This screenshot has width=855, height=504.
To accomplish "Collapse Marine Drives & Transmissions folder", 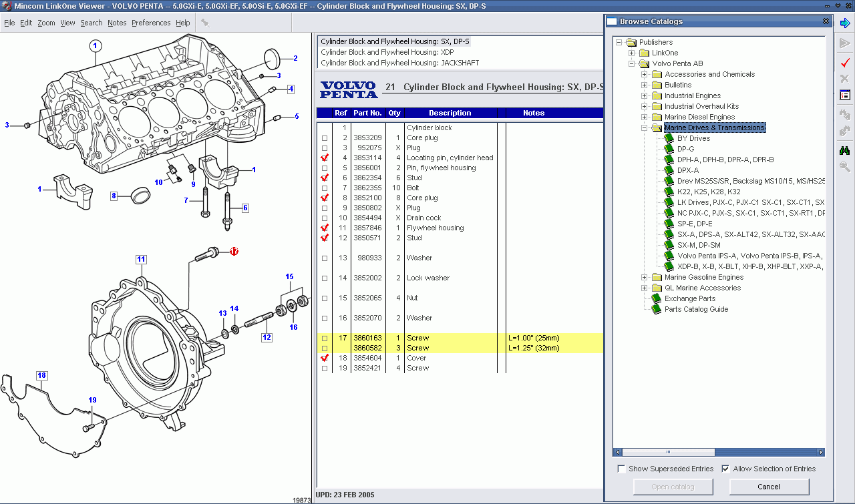I will (645, 128).
